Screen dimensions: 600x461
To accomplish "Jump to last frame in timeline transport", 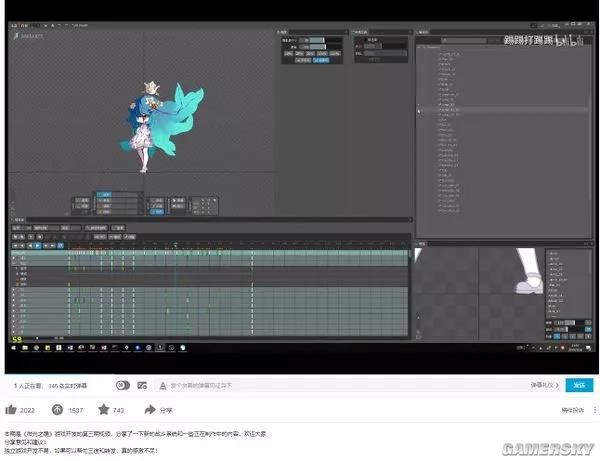I will pos(53,245).
